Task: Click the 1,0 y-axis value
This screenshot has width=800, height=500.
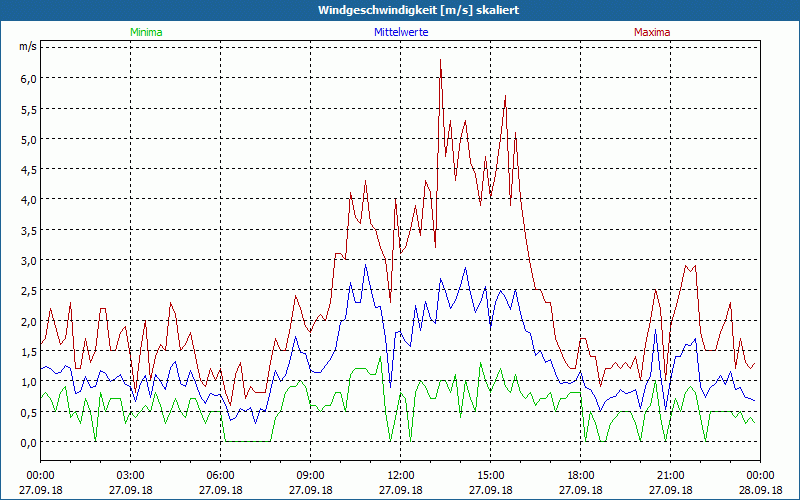Action: [29, 382]
